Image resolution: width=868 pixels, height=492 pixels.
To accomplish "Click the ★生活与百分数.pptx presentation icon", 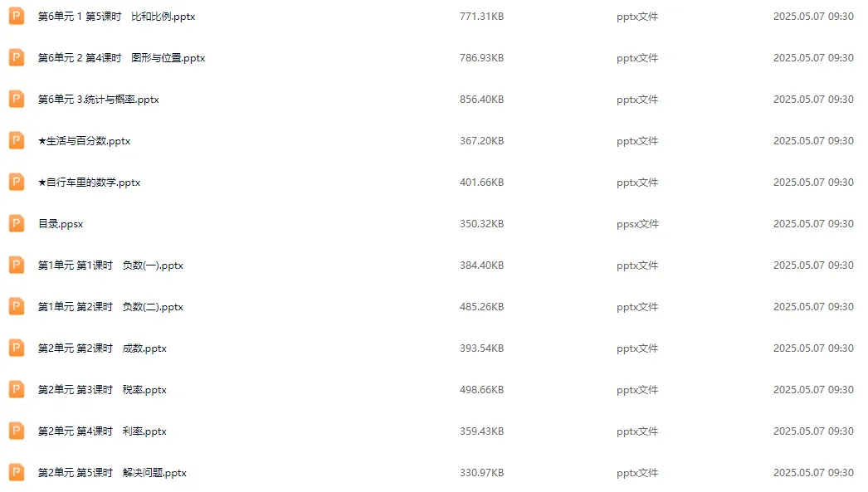I will click(17, 140).
